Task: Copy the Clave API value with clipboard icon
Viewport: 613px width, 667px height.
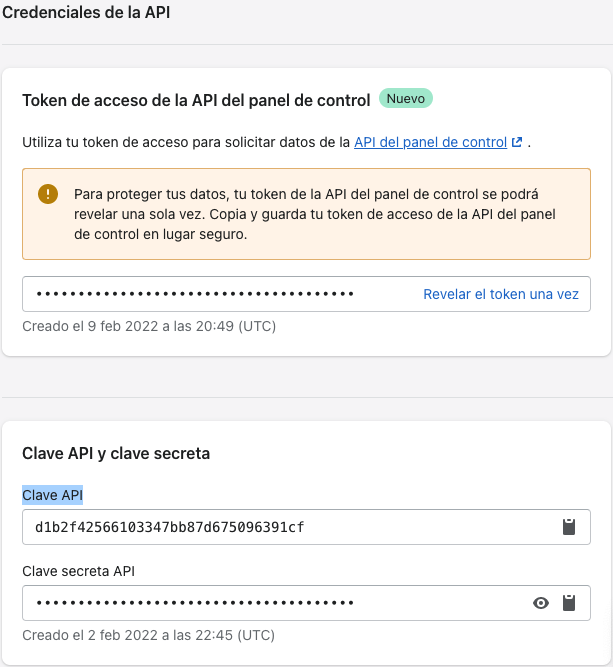Action: pos(569,527)
